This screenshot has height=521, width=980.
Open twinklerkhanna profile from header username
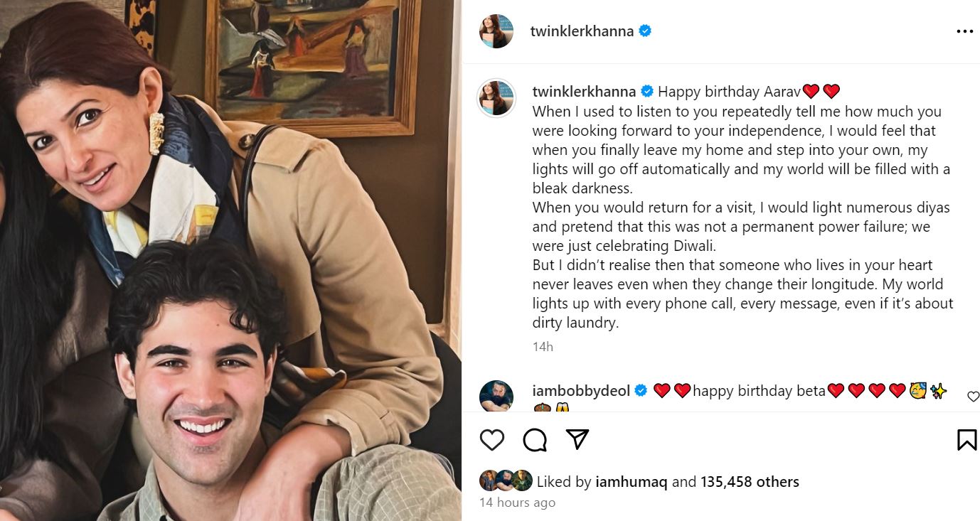582,31
